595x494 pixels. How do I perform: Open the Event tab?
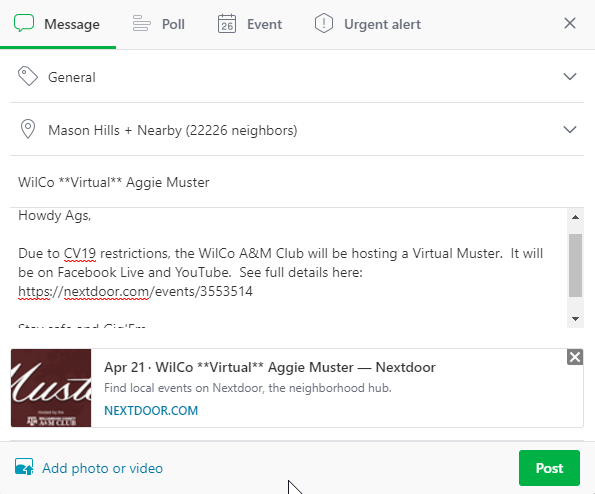[x=250, y=24]
